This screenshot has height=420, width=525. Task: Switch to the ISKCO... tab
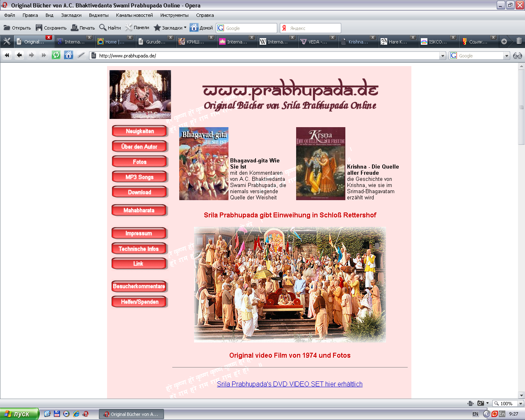click(438, 41)
